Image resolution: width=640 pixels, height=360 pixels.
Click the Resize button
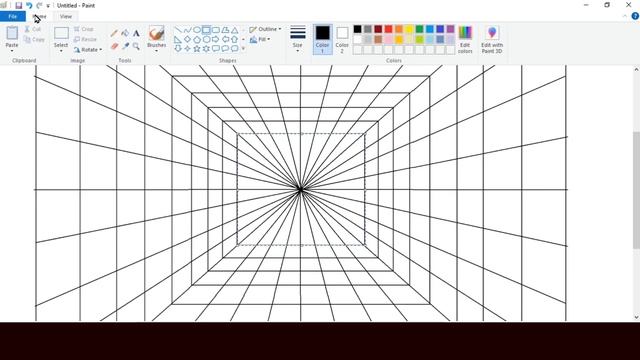(85, 39)
